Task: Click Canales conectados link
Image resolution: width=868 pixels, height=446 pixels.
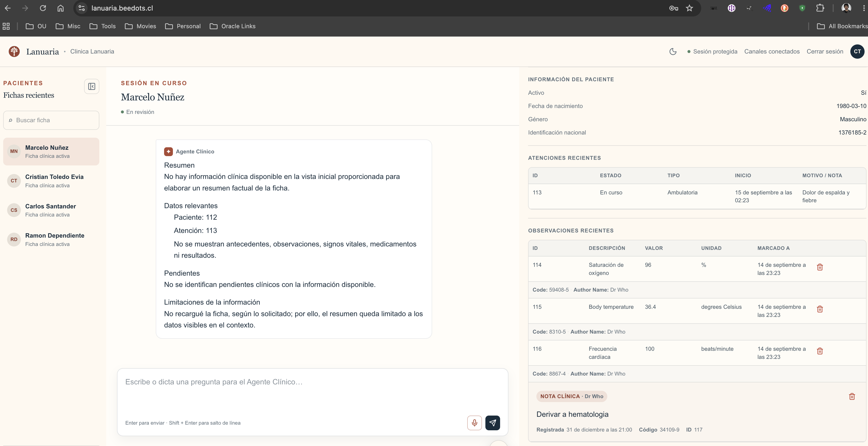Action: (772, 52)
